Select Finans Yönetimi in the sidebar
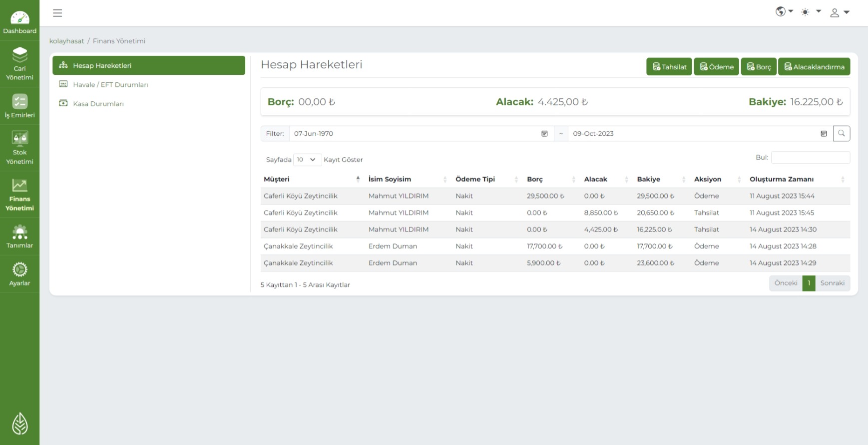Image resolution: width=868 pixels, height=445 pixels. (x=19, y=195)
